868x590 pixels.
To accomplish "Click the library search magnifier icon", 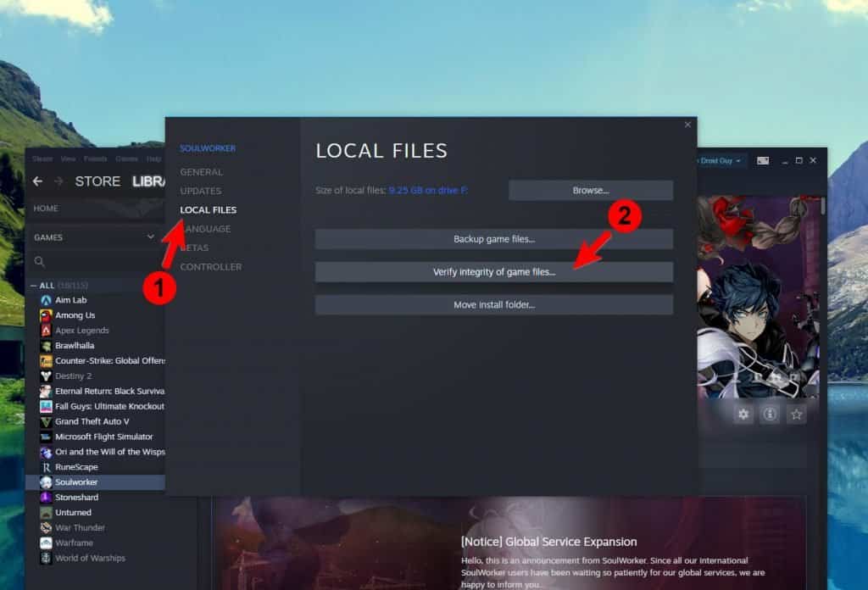I will pyautogui.click(x=39, y=261).
